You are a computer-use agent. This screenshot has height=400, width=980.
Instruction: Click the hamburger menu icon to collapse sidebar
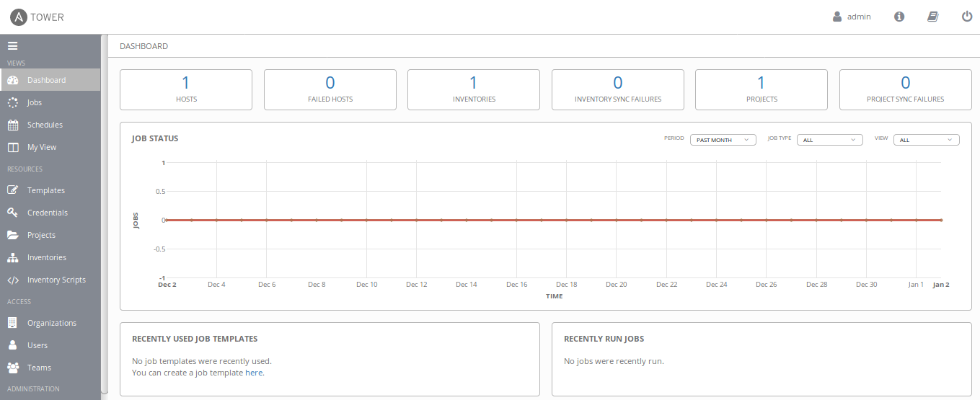[x=12, y=45]
